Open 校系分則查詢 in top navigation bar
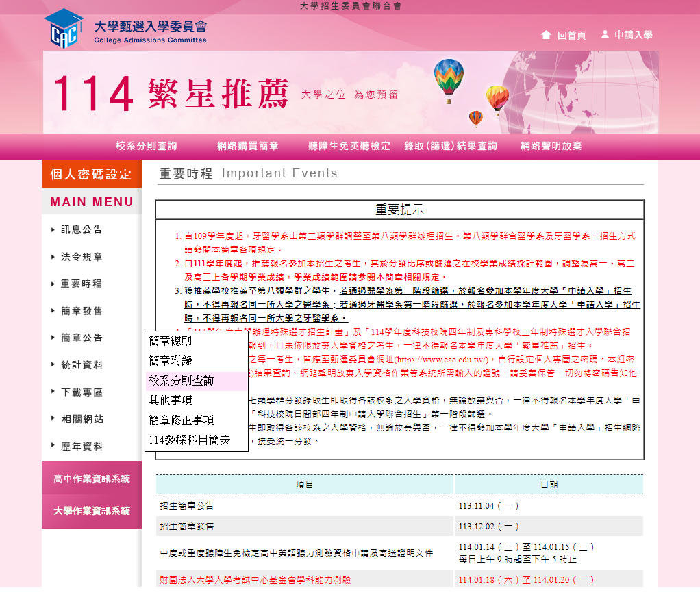 (147, 146)
